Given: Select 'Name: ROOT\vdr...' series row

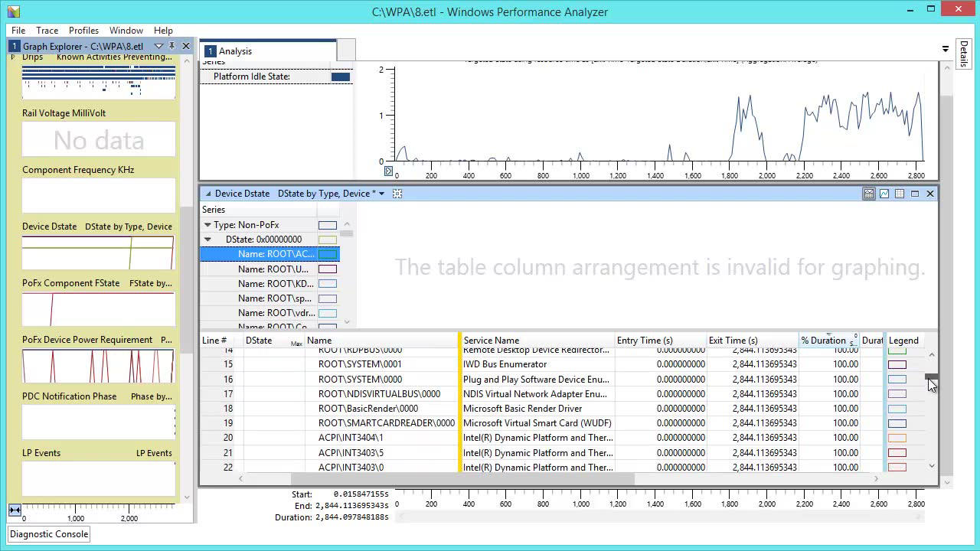Looking at the screenshot, I should pyautogui.click(x=269, y=313).
